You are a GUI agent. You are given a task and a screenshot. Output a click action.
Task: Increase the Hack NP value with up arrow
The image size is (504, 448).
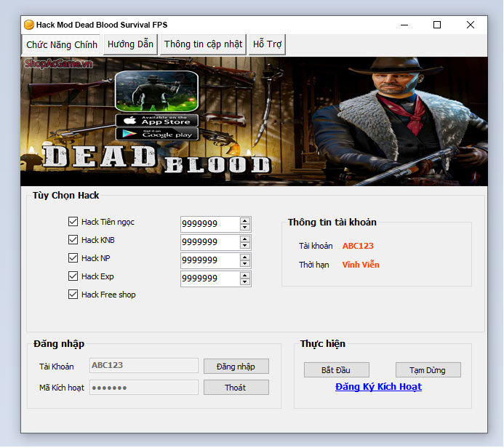pyautogui.click(x=245, y=257)
